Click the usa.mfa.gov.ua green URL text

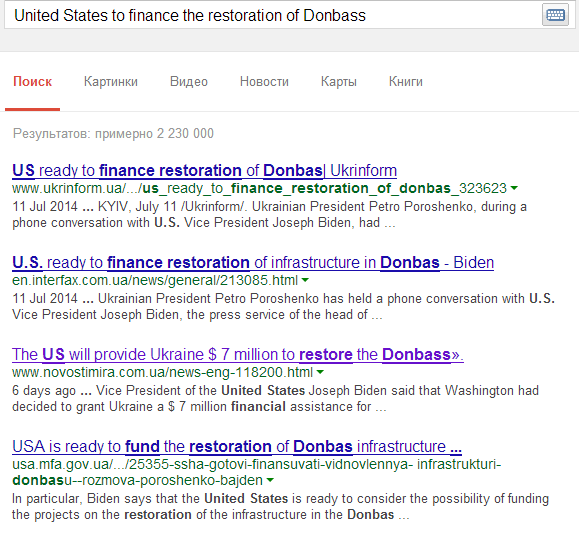click(x=257, y=472)
